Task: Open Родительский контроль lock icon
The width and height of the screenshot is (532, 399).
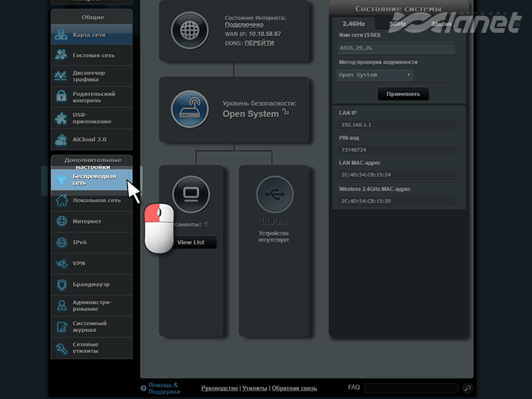Action: [x=61, y=97]
